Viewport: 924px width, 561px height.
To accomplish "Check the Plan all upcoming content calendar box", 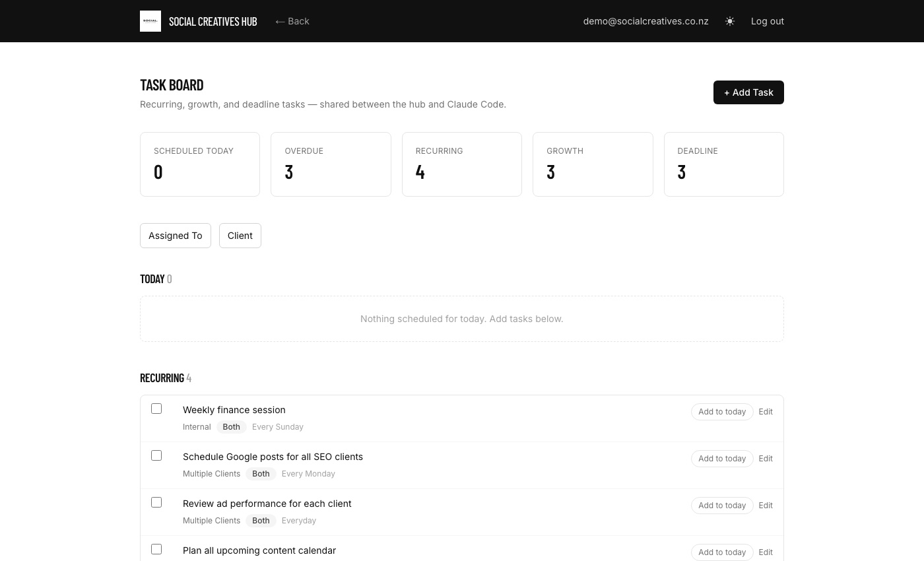I will tap(156, 549).
